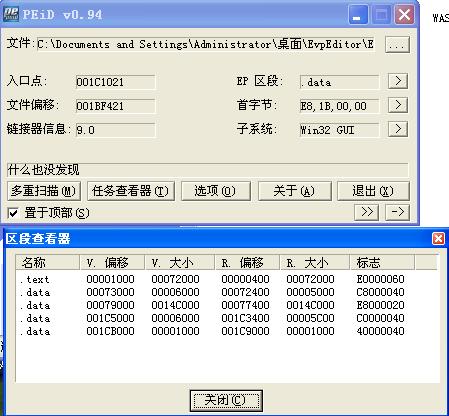Click the 00077400 raw offset cell
This screenshot has width=449, height=416.
click(245, 305)
